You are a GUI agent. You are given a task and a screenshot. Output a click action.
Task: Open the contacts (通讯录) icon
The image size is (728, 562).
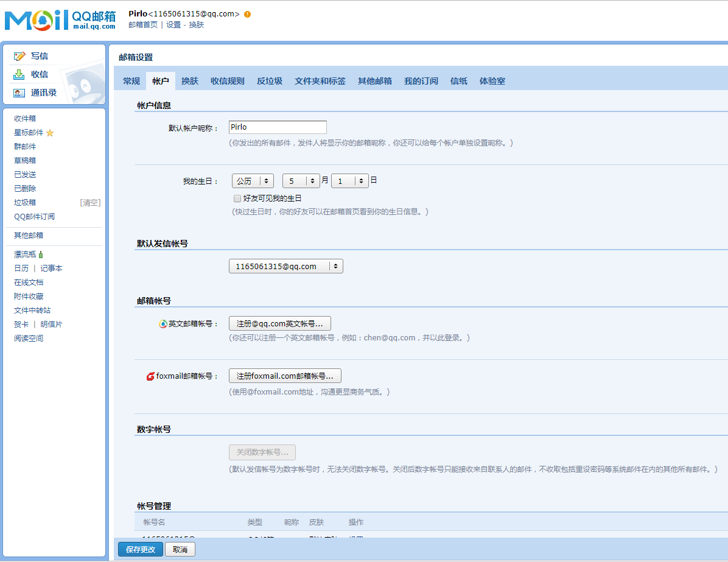click(x=19, y=93)
